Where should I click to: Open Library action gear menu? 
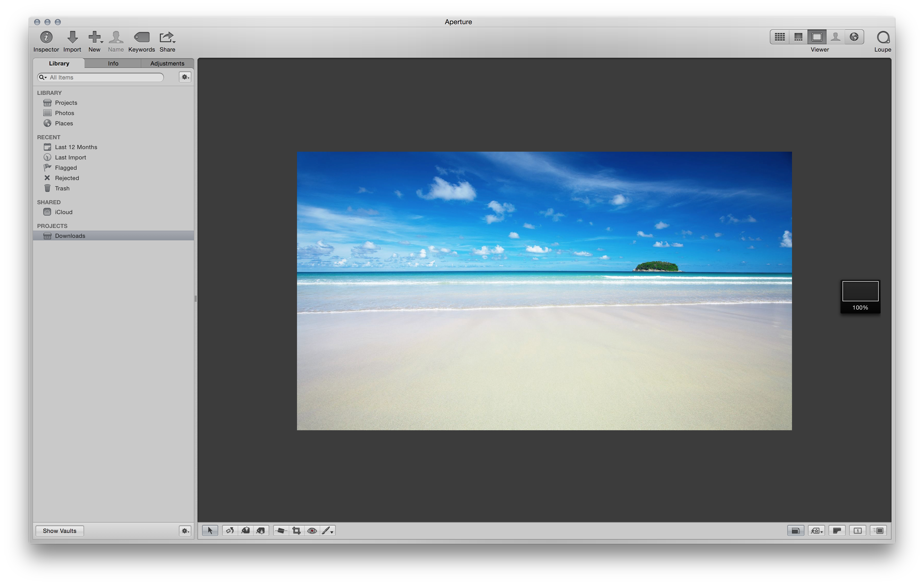pyautogui.click(x=185, y=77)
